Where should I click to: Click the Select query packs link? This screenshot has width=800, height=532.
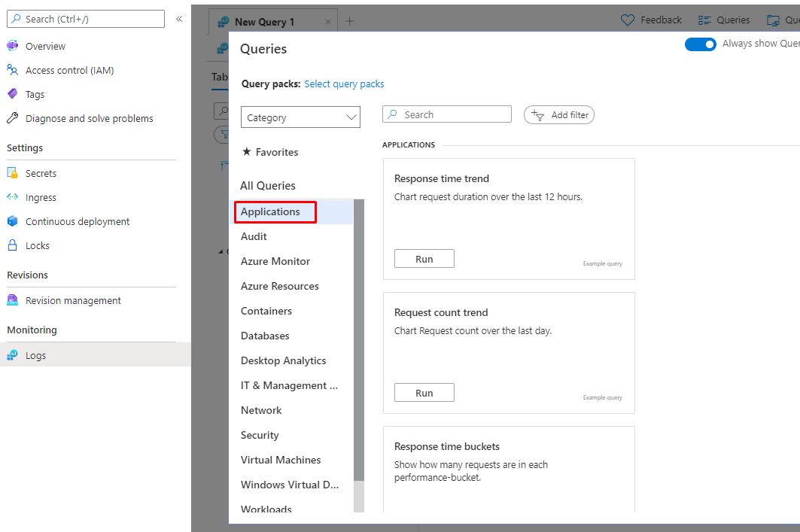pos(344,84)
